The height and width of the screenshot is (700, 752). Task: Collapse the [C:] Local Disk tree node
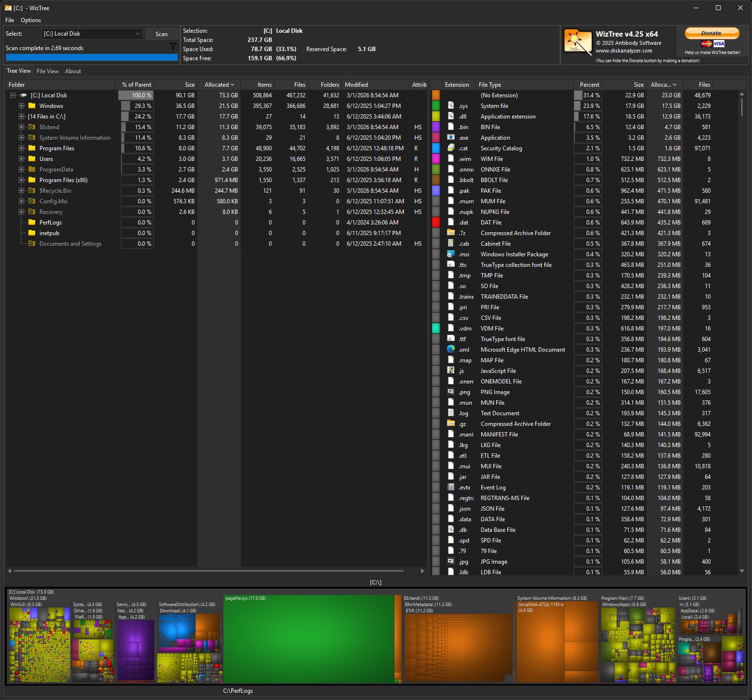pyautogui.click(x=13, y=95)
